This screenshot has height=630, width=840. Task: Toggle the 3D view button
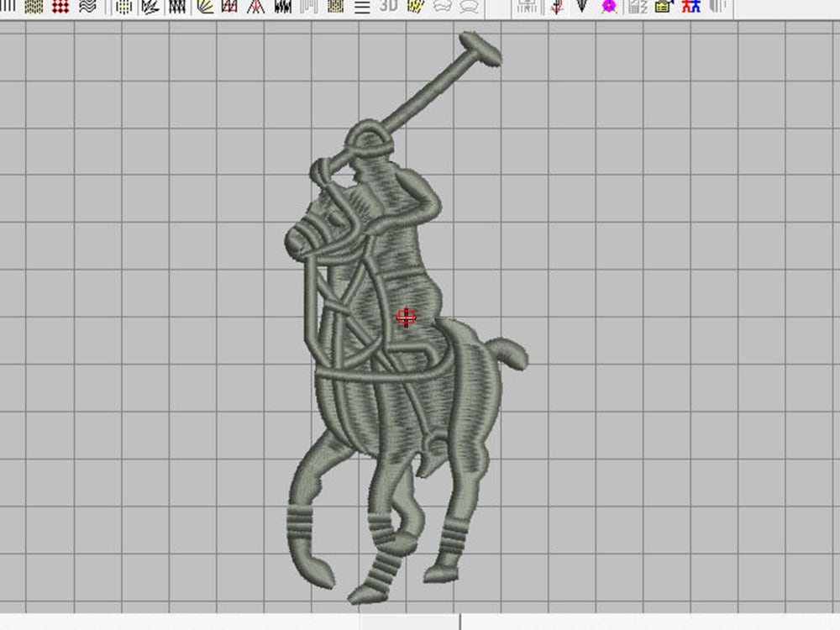pos(387,8)
